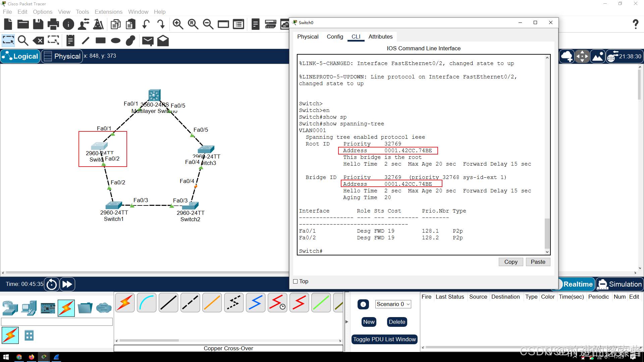The height and width of the screenshot is (362, 644).
Task: Open the help question mark icon
Action: click(635, 24)
